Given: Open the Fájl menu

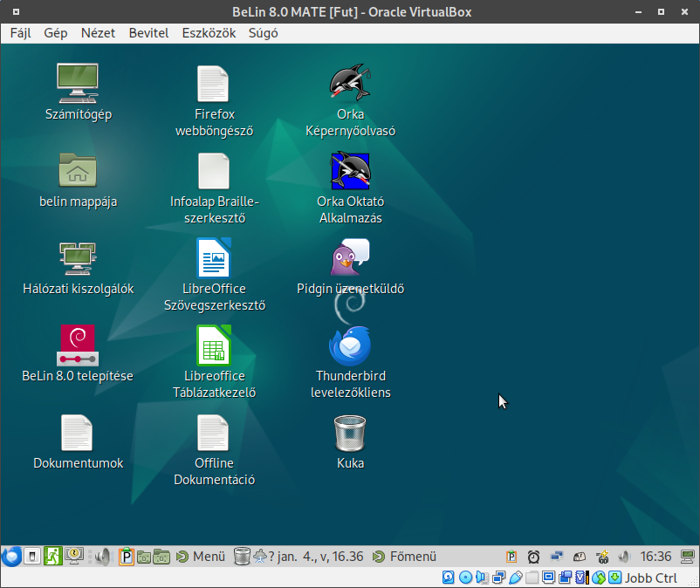Looking at the screenshot, I should [x=21, y=33].
